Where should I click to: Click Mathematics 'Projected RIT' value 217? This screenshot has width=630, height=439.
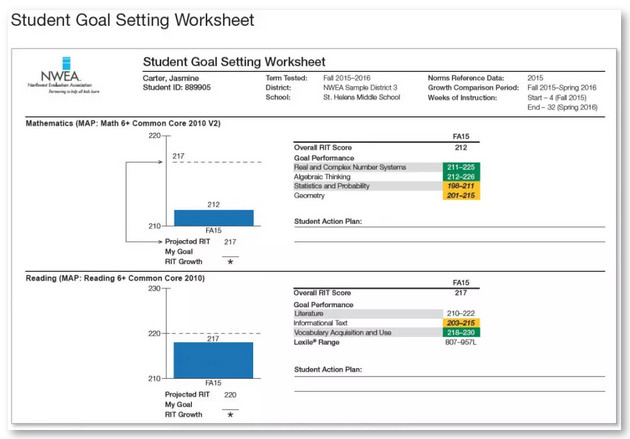(230, 242)
